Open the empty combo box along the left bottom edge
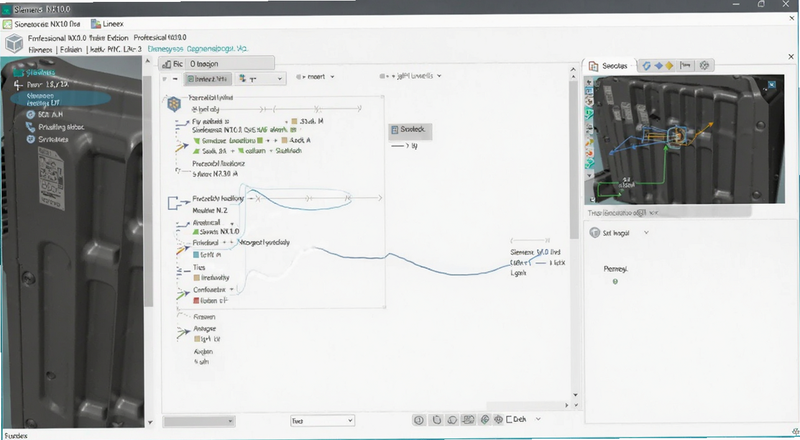Image resolution: width=800 pixels, height=440 pixels. pos(198,421)
